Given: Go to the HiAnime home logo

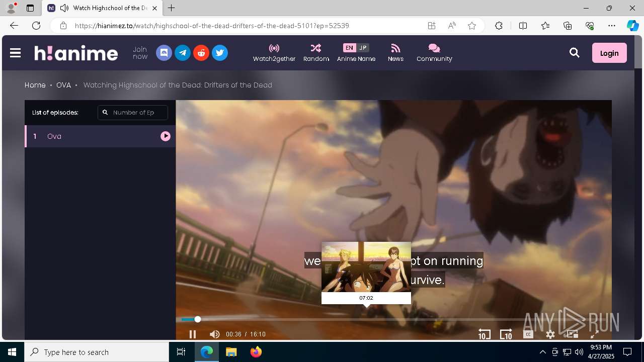Looking at the screenshot, I should pos(76,53).
